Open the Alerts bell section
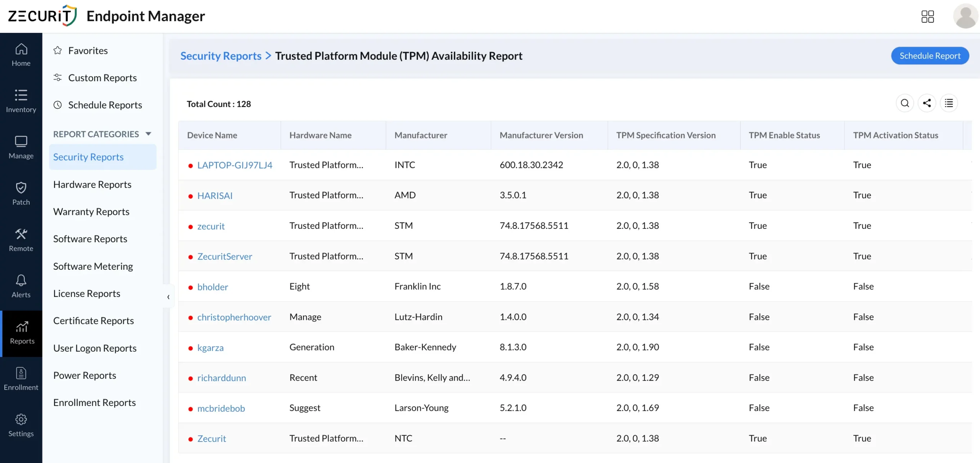The height and width of the screenshot is (463, 980). pyautogui.click(x=21, y=287)
